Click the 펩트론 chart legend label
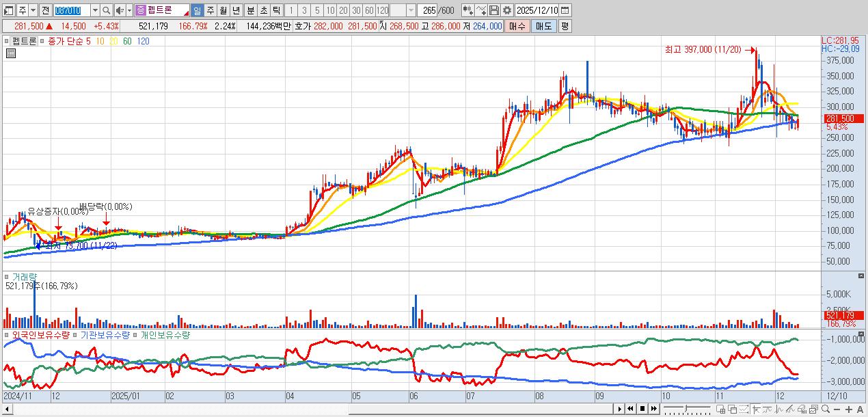 24,41
